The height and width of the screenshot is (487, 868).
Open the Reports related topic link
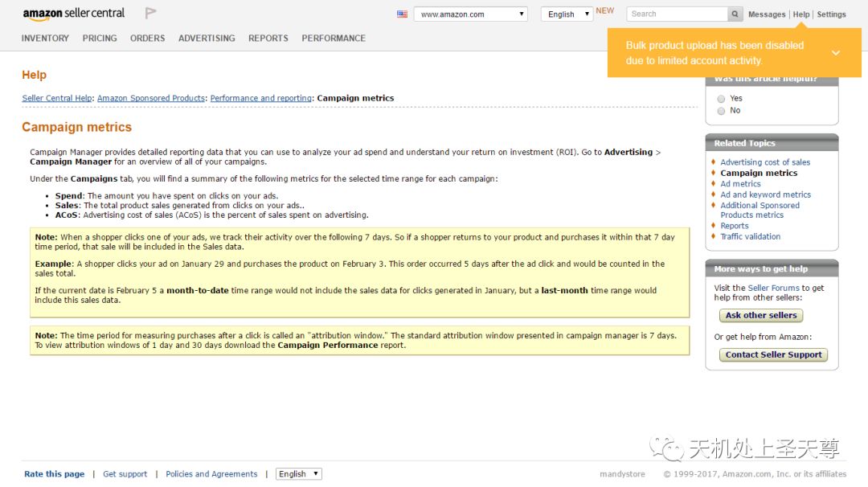pyautogui.click(x=734, y=226)
